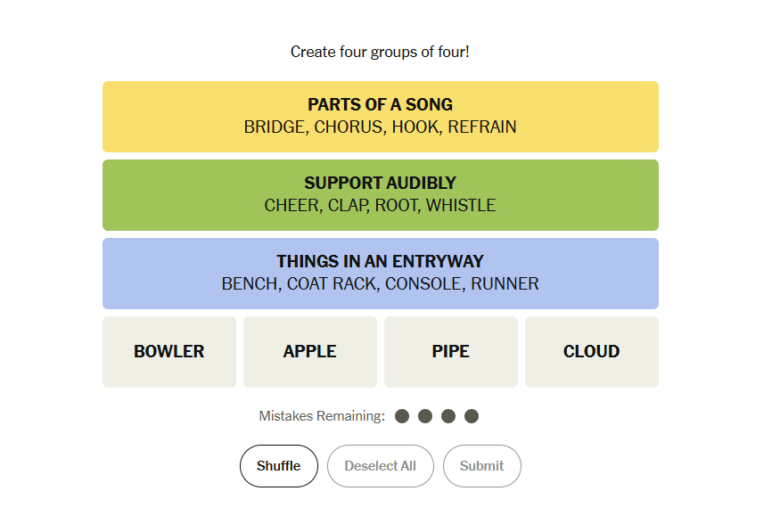Click the third Mistakes Remaining dot
The image size is (780, 532).
click(x=448, y=416)
